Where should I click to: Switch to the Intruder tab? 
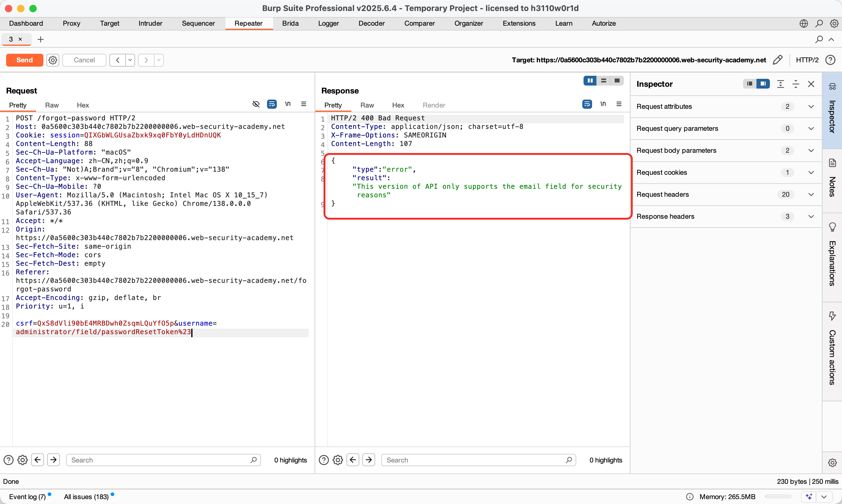150,24
